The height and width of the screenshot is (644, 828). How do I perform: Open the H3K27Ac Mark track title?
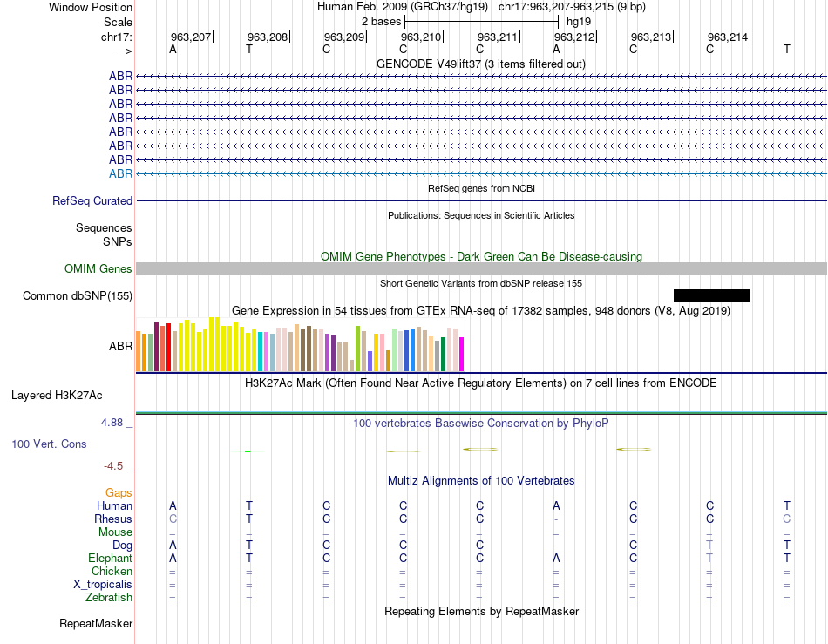tap(480, 383)
